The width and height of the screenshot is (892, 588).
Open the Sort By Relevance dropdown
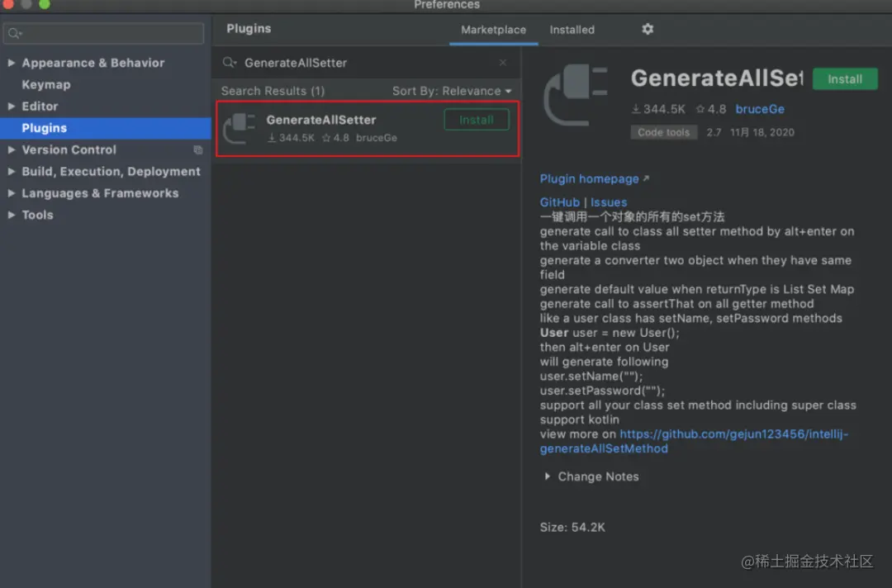(x=452, y=91)
